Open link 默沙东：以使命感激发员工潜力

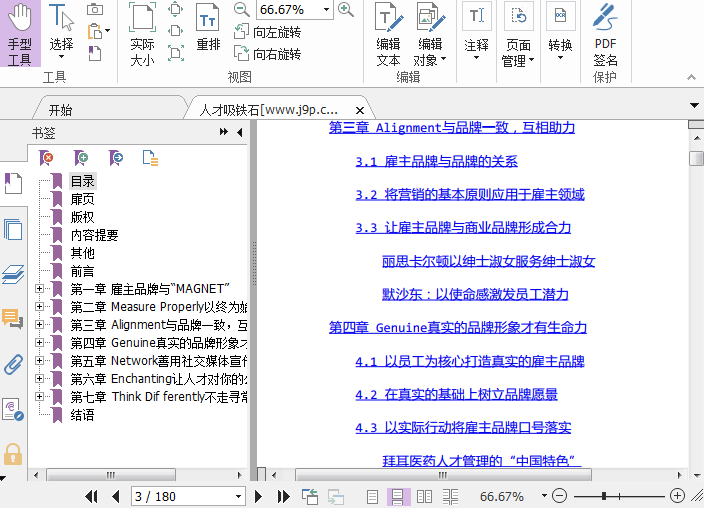[x=475, y=294]
